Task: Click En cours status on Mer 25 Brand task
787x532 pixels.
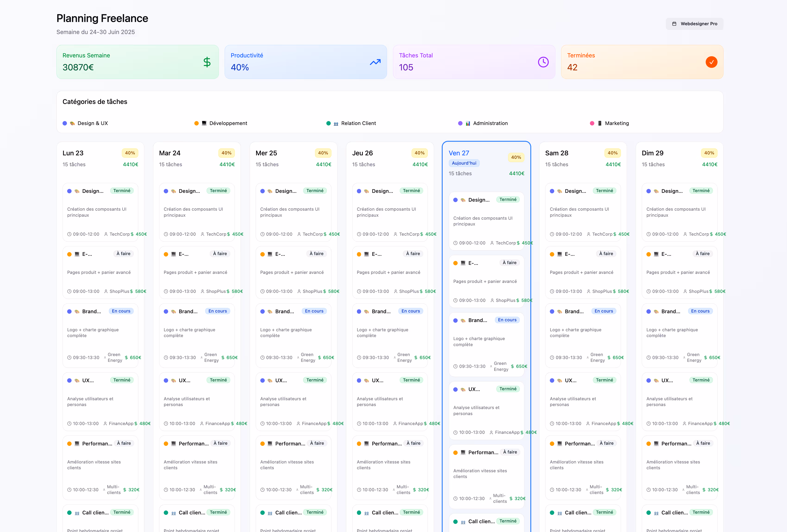Action: (314, 311)
